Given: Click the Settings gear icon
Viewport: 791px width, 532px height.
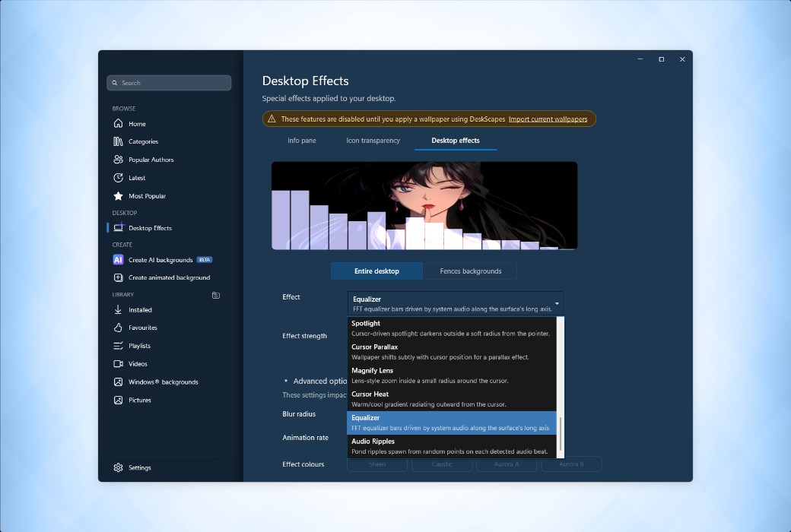Looking at the screenshot, I should point(118,467).
